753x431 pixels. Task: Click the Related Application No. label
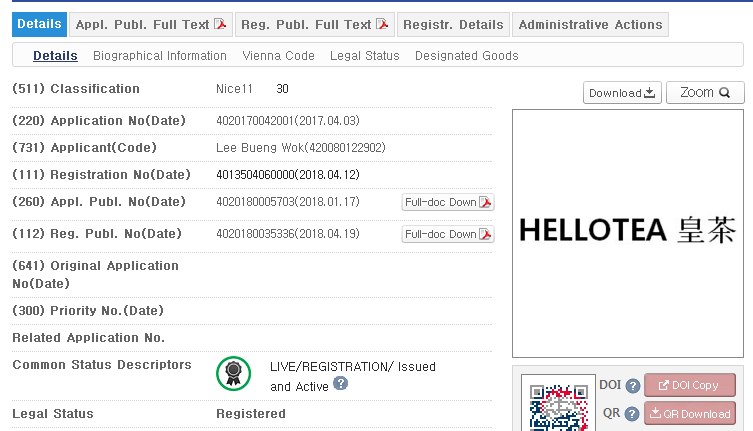tap(88, 338)
